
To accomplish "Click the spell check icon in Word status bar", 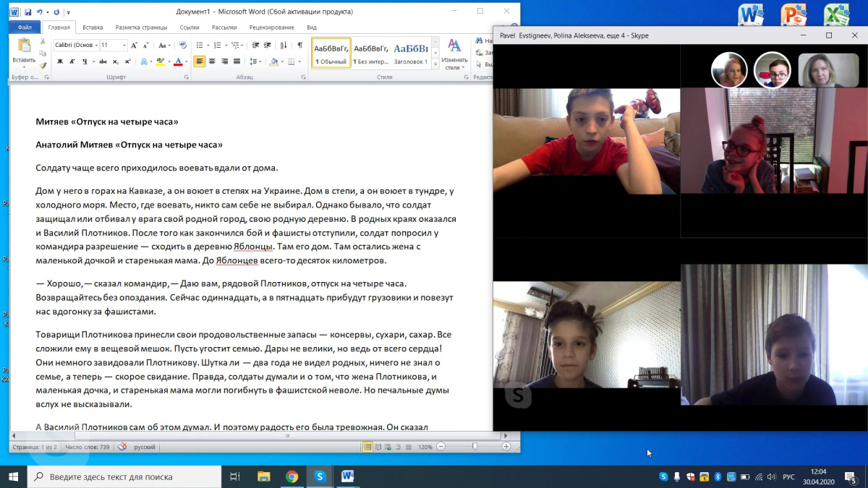I will 122,447.
